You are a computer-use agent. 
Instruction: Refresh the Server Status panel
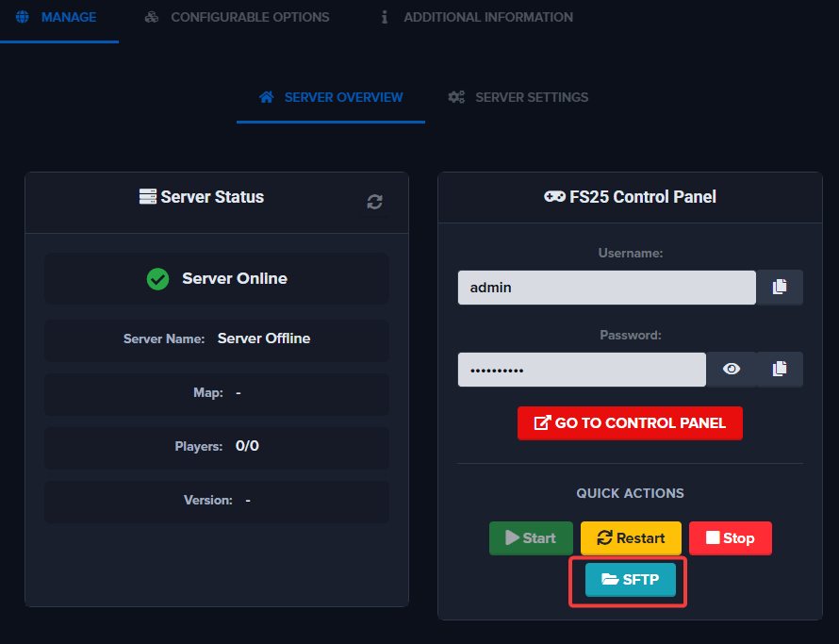click(374, 202)
